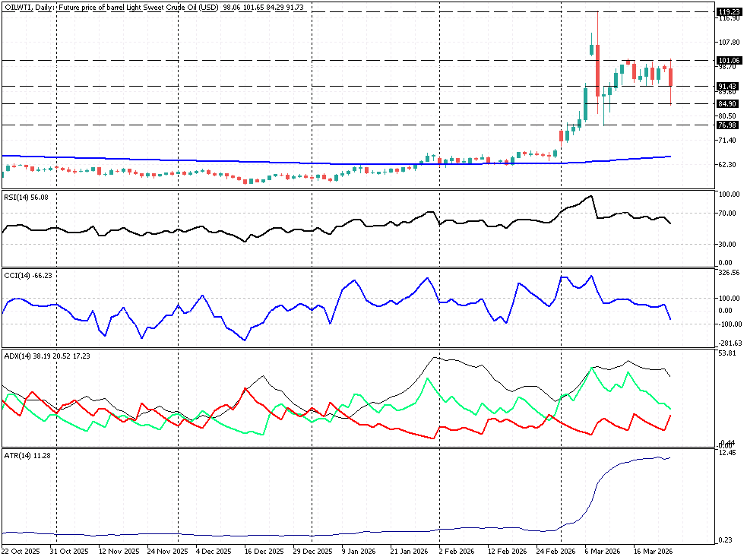Click the 16 Mar 2026 date label
Image resolution: width=747 pixels, height=560 pixels.
click(x=653, y=551)
